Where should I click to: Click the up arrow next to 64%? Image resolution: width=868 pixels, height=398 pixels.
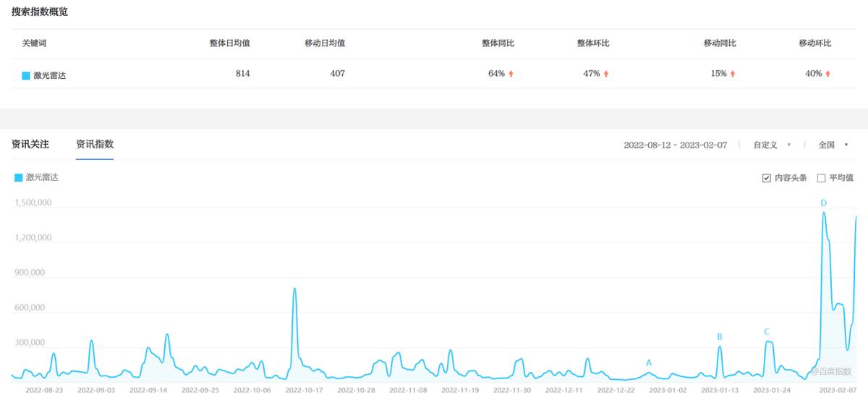click(x=511, y=74)
